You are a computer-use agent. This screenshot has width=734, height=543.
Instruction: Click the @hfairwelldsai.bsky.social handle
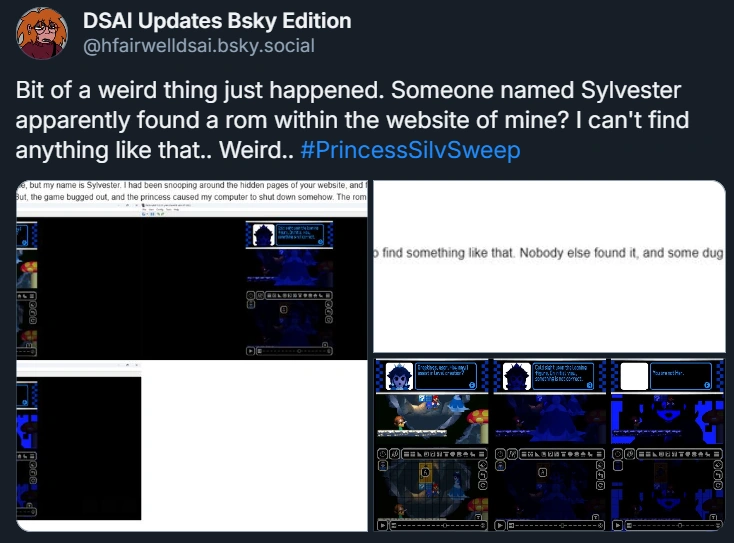(x=199, y=46)
